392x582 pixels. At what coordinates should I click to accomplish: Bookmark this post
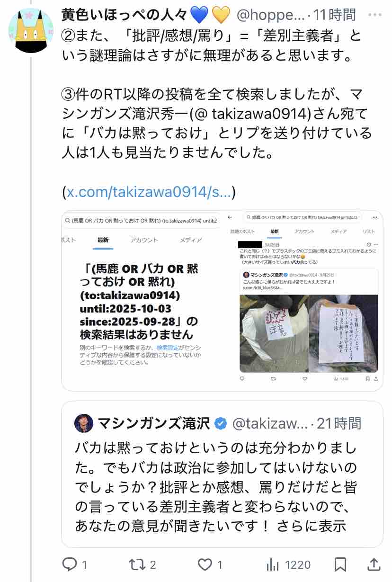[x=340, y=564]
